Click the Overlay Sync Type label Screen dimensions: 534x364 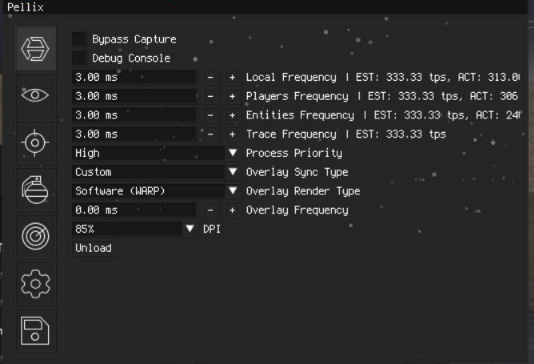pyautogui.click(x=297, y=172)
